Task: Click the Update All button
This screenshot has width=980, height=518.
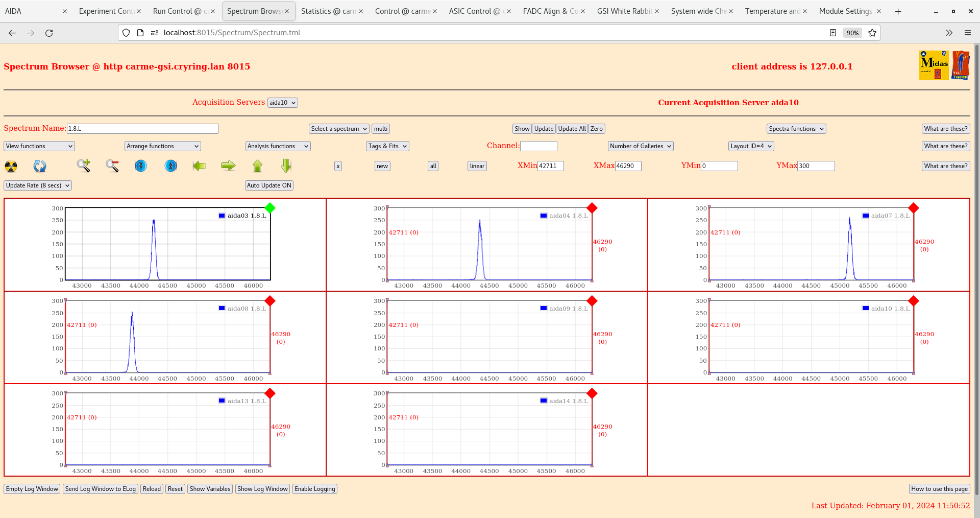Action: point(571,128)
